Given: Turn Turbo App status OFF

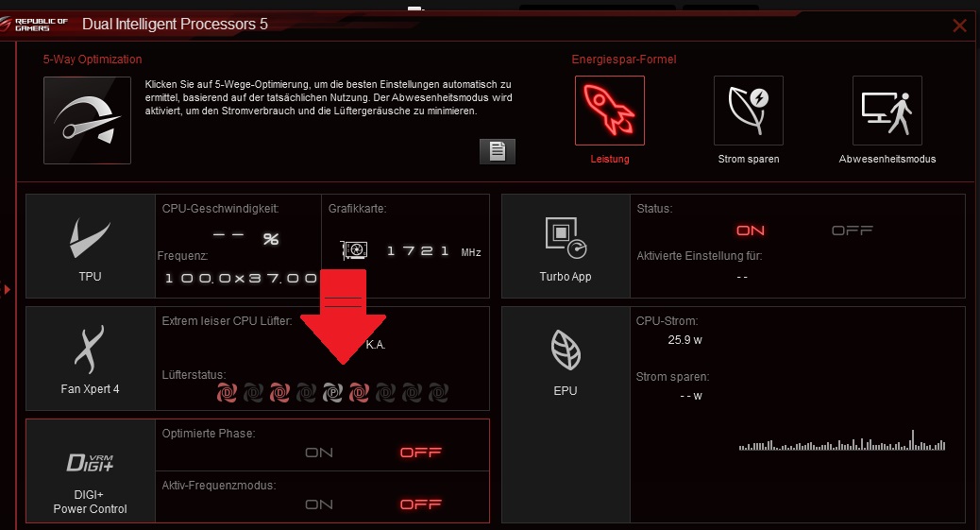Looking at the screenshot, I should tap(852, 231).
